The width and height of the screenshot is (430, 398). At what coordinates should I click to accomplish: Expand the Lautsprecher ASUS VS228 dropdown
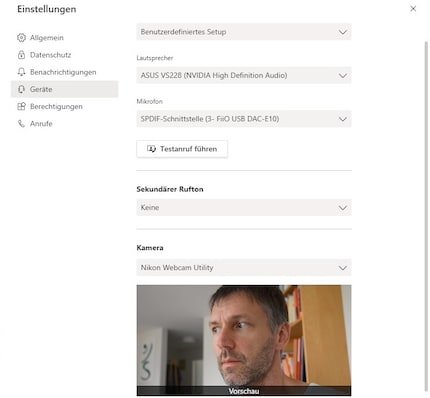point(244,75)
